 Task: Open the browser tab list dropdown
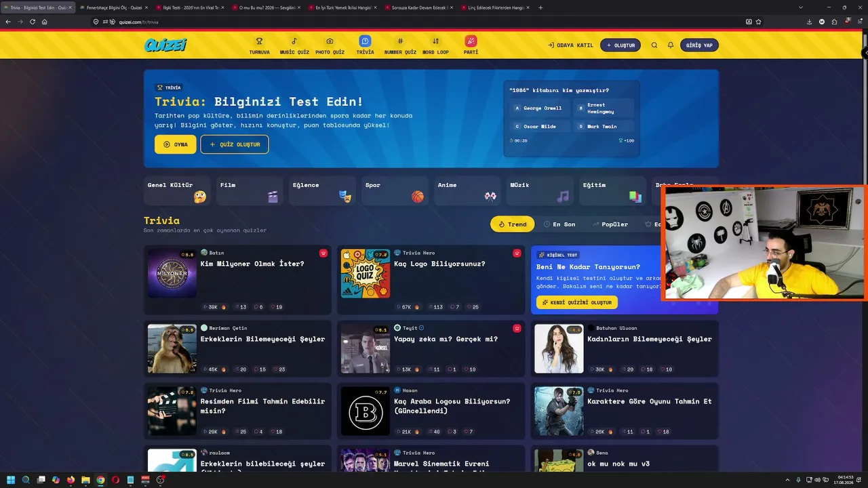801,7
